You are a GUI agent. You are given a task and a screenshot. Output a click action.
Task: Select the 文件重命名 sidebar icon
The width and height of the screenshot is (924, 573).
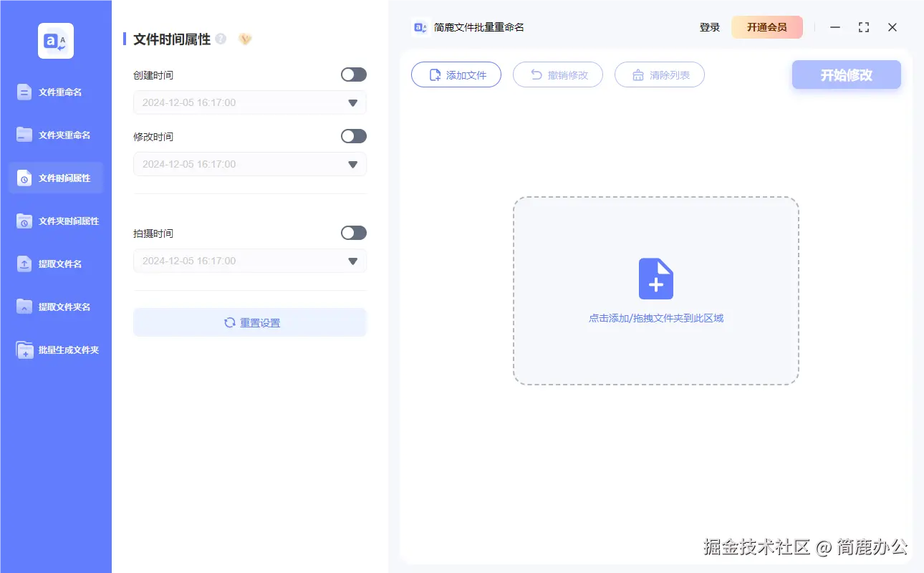tap(56, 92)
